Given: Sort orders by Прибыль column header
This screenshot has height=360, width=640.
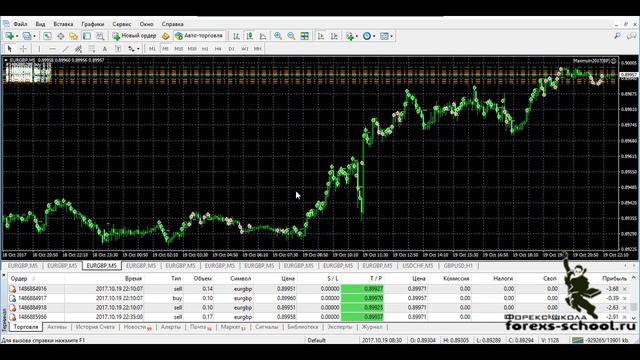Looking at the screenshot, I should click(614, 278).
